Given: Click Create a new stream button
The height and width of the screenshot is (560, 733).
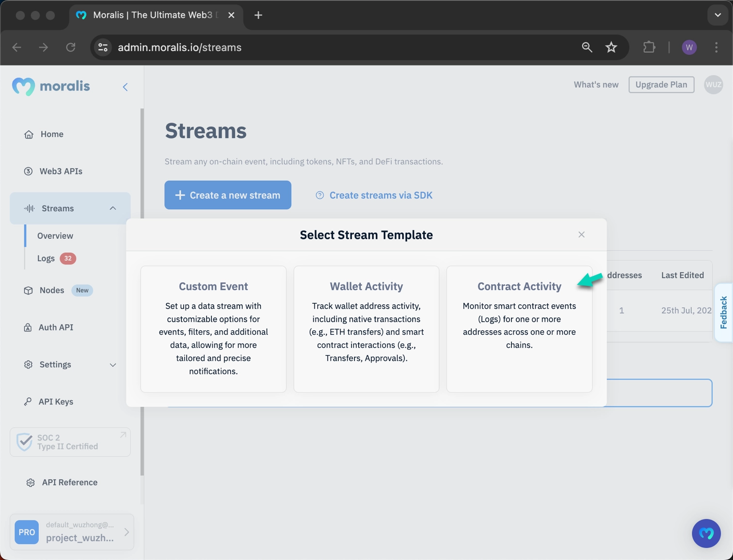Looking at the screenshot, I should [x=228, y=195].
